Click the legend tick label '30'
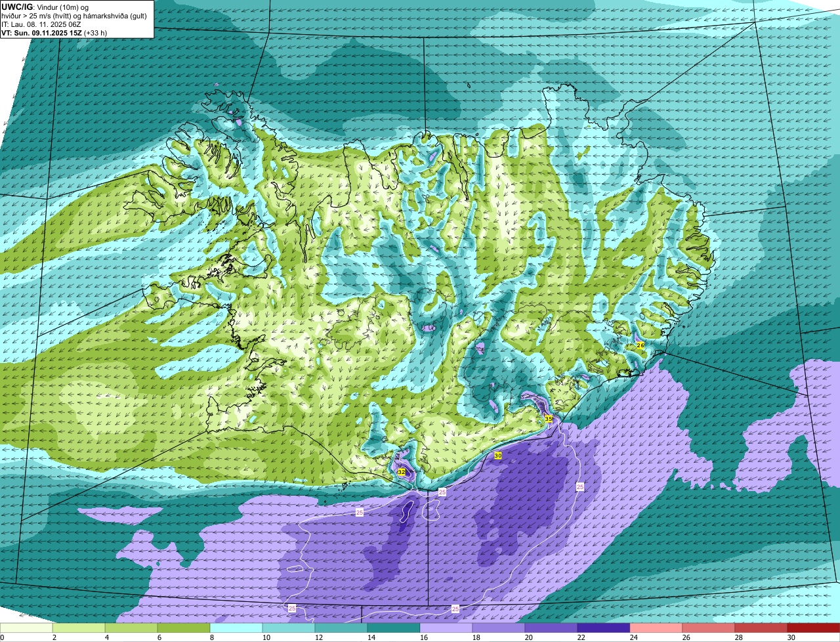The image size is (840, 642). click(x=791, y=637)
